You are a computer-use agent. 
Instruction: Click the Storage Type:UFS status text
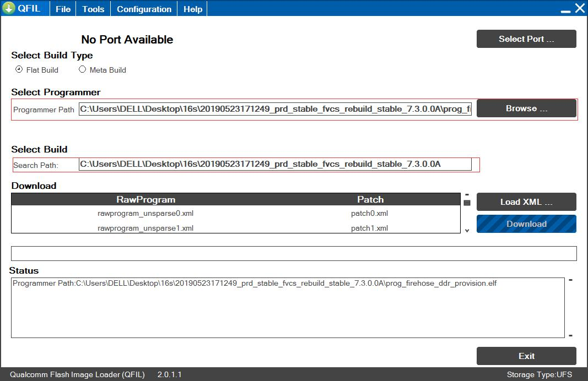pyautogui.click(x=540, y=374)
